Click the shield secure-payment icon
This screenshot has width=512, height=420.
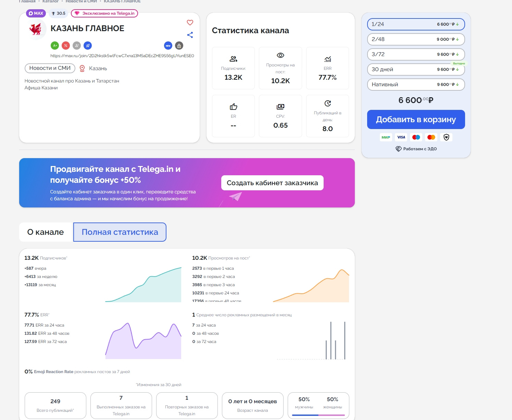446,137
